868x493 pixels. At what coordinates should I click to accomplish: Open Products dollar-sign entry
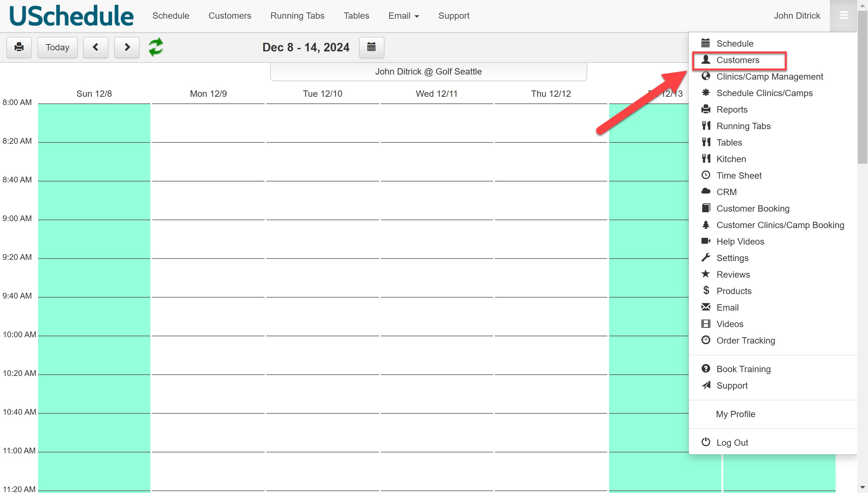pos(733,291)
